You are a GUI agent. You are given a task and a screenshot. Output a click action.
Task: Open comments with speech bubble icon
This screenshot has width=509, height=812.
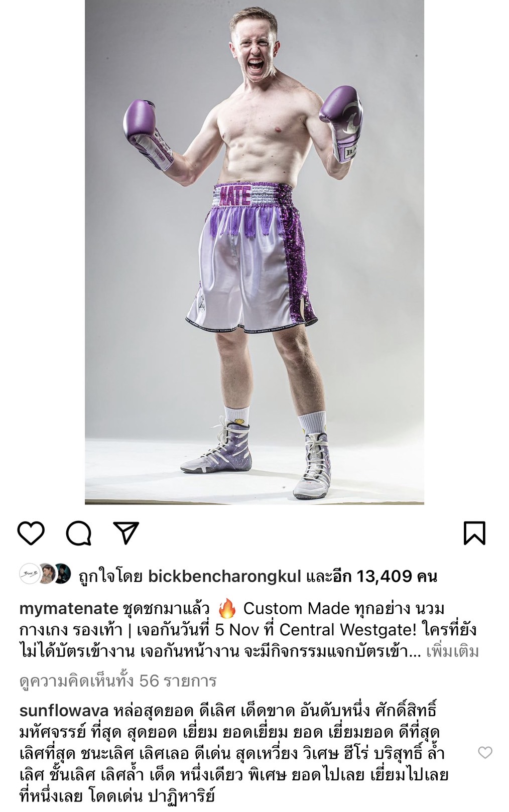[x=79, y=533]
